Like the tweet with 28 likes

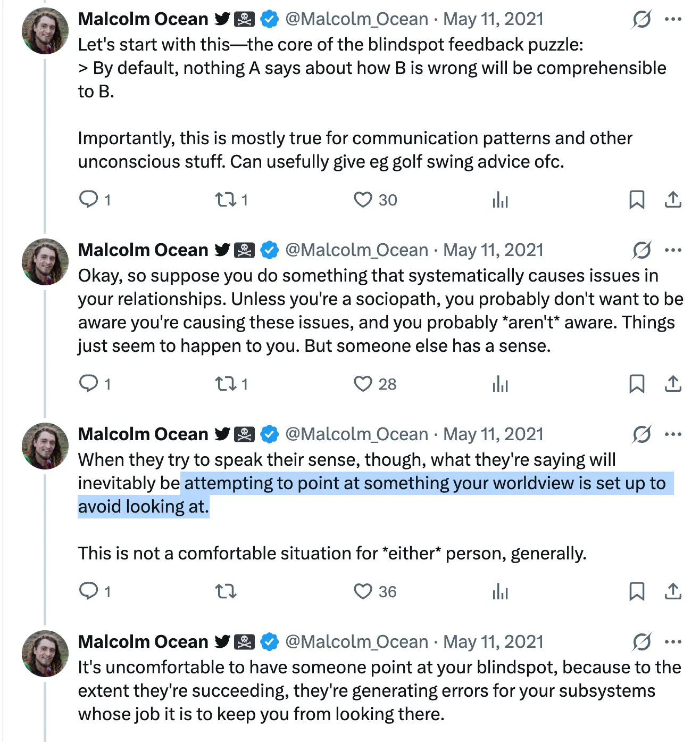coord(363,384)
